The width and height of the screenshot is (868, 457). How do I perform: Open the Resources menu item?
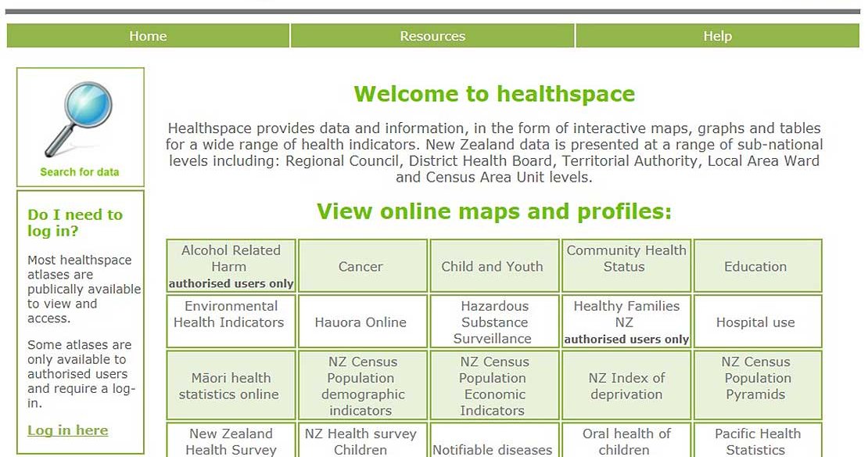tap(432, 36)
